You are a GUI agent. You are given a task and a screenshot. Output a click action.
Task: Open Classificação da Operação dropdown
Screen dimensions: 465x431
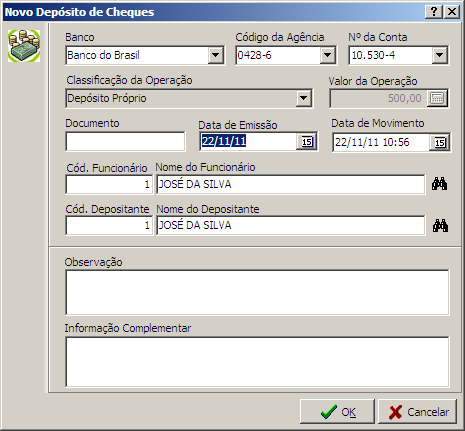(303, 98)
